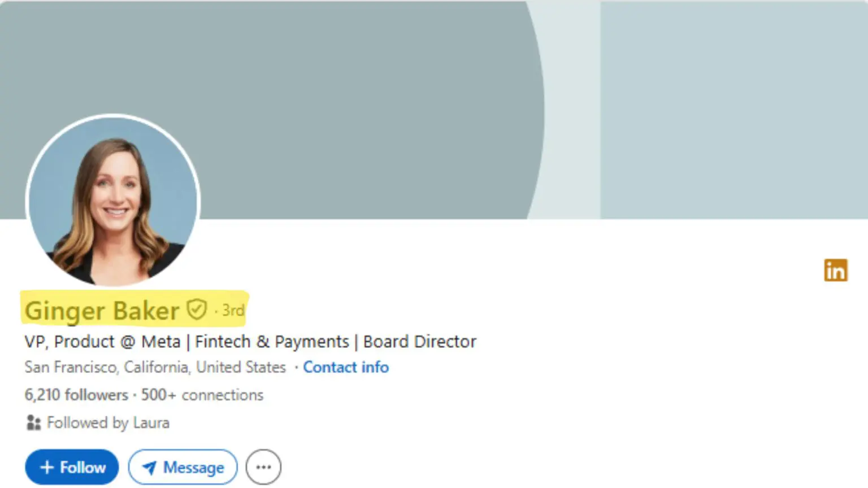Click the Board Director text in headline
This screenshot has width=868, height=488.
pos(420,342)
